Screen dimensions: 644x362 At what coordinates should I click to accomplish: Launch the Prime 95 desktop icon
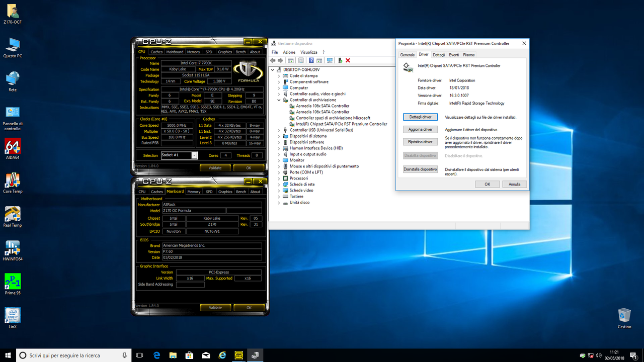pyautogui.click(x=13, y=284)
